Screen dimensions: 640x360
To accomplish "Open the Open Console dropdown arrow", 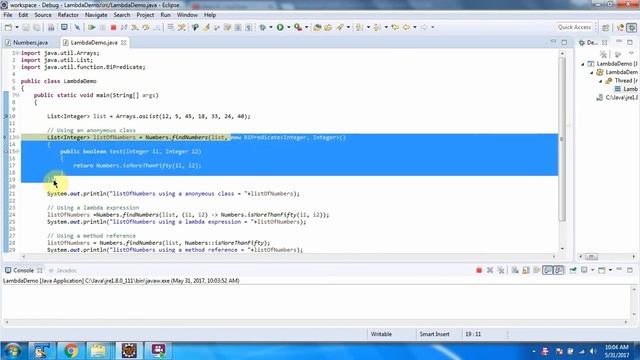I will (610, 270).
